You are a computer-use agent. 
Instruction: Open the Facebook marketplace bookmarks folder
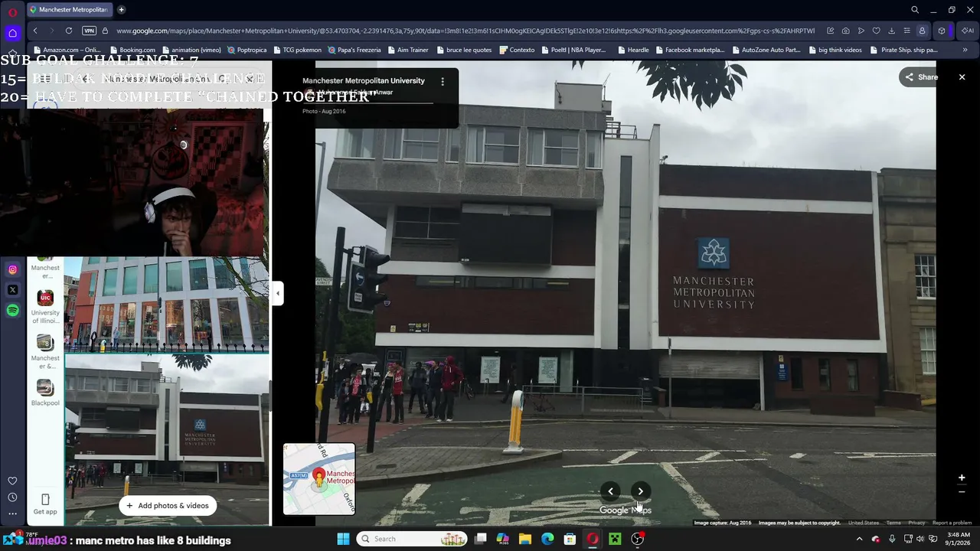689,50
